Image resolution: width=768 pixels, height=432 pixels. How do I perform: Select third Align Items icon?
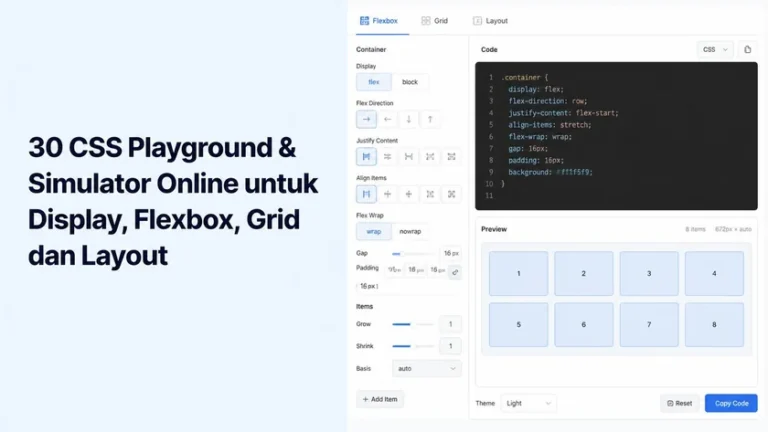coord(408,194)
